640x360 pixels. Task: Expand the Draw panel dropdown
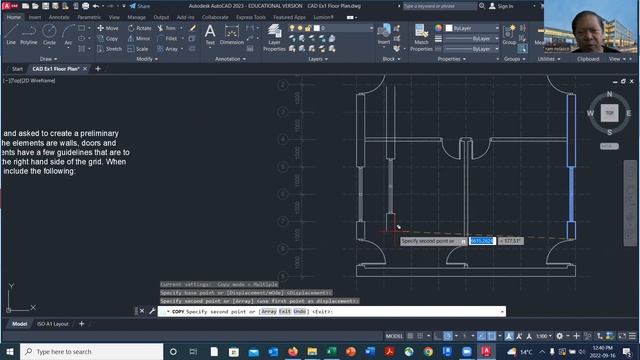48,59
